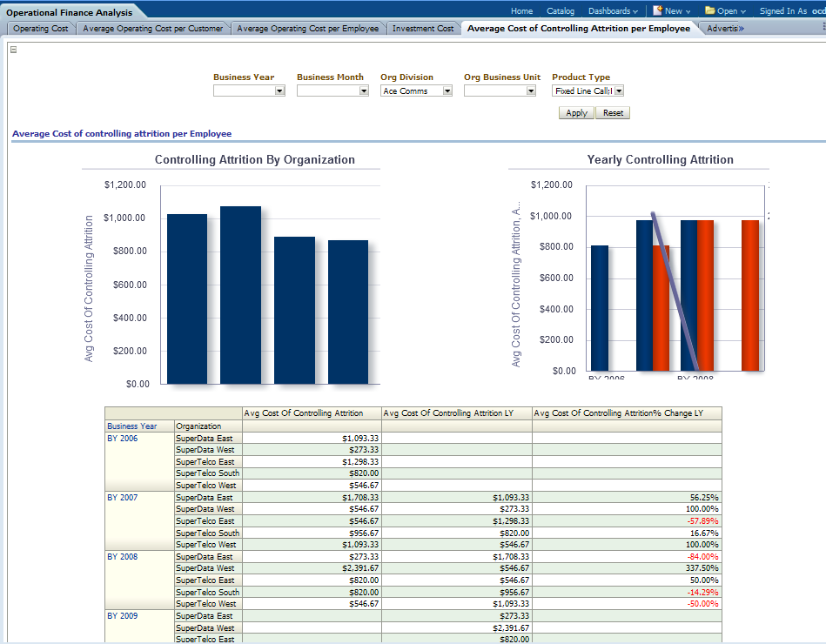Click first bar in Controlling Attrition By Organization
This screenshot has width=826, height=644.
click(x=187, y=299)
